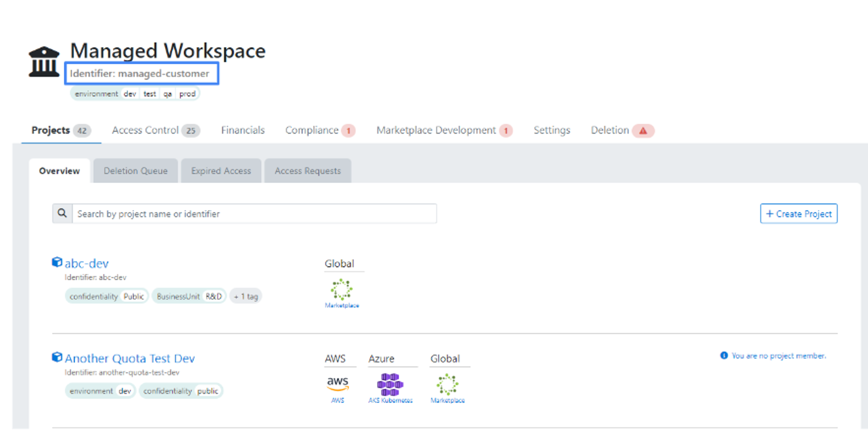Screen dimensions: 868x440
Task: Open the Marketplace Development tab
Action: [x=444, y=130]
